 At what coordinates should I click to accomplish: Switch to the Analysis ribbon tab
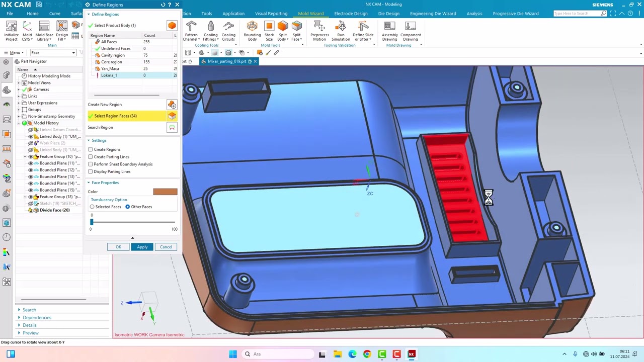pos(474,14)
